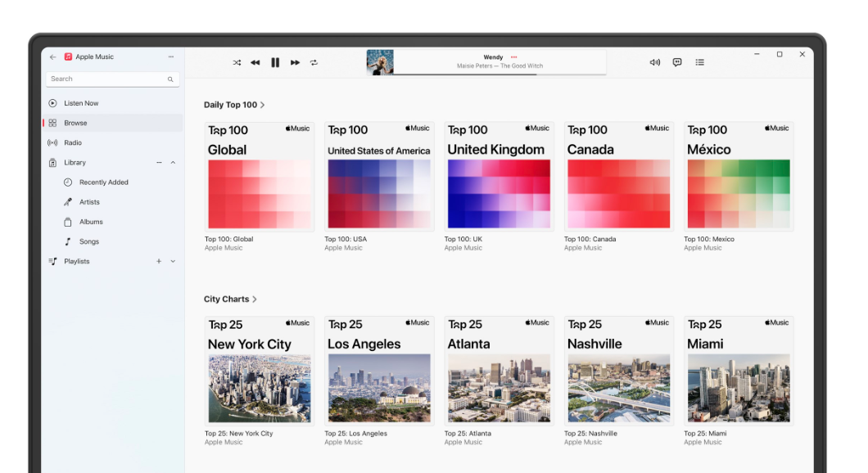Select Browse in the sidebar

113,123
